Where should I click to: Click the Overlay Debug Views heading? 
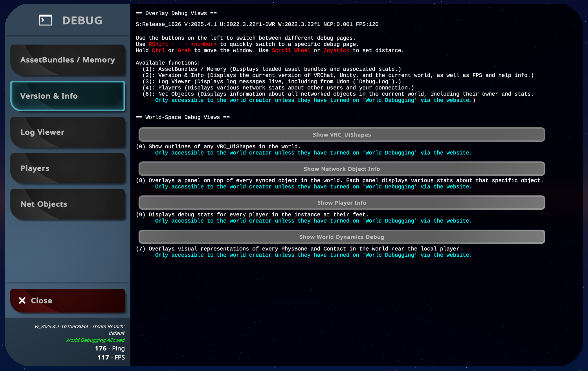pos(176,13)
